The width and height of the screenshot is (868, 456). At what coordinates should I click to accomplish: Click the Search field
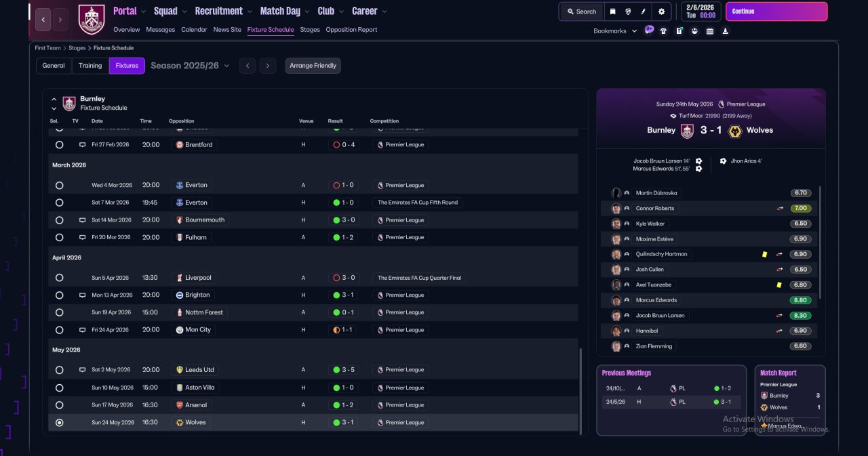coord(581,12)
